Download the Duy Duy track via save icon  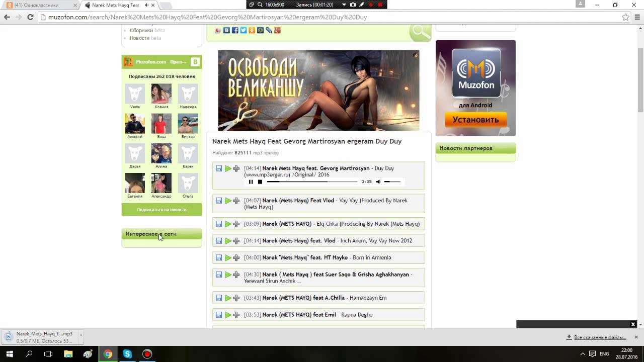point(219,168)
